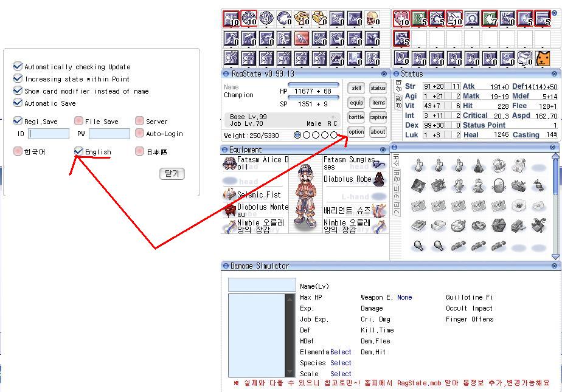Select the book item in the inventory
The height and width of the screenshot is (392, 562).
click(x=418, y=225)
